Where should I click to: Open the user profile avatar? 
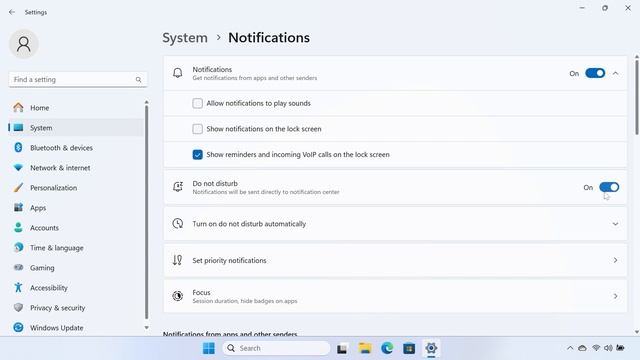point(24,44)
